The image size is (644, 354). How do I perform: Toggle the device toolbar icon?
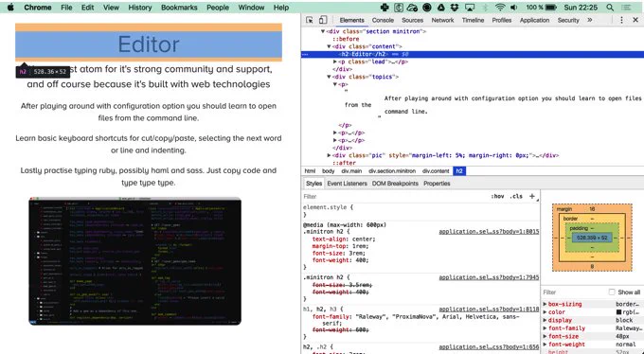coord(323,20)
